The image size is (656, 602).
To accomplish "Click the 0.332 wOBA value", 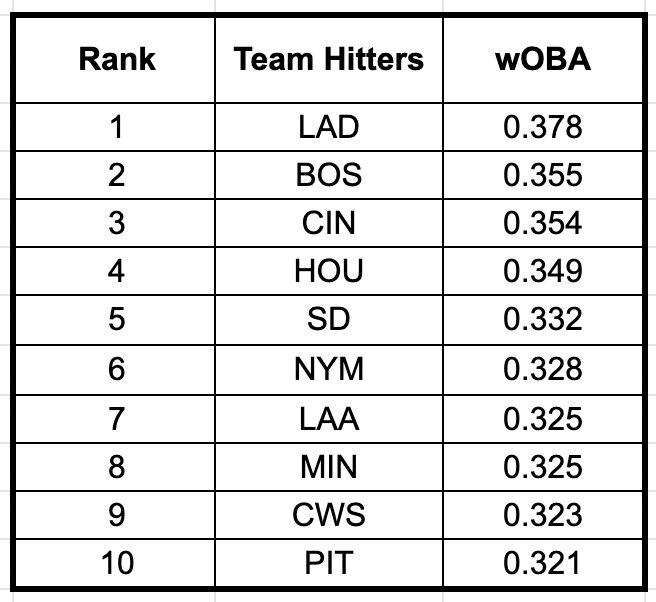I will [x=543, y=319].
